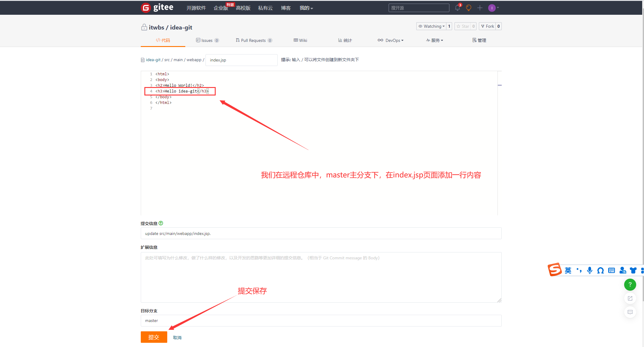
Task: Open the 开源软件 menu item
Action: [196, 8]
